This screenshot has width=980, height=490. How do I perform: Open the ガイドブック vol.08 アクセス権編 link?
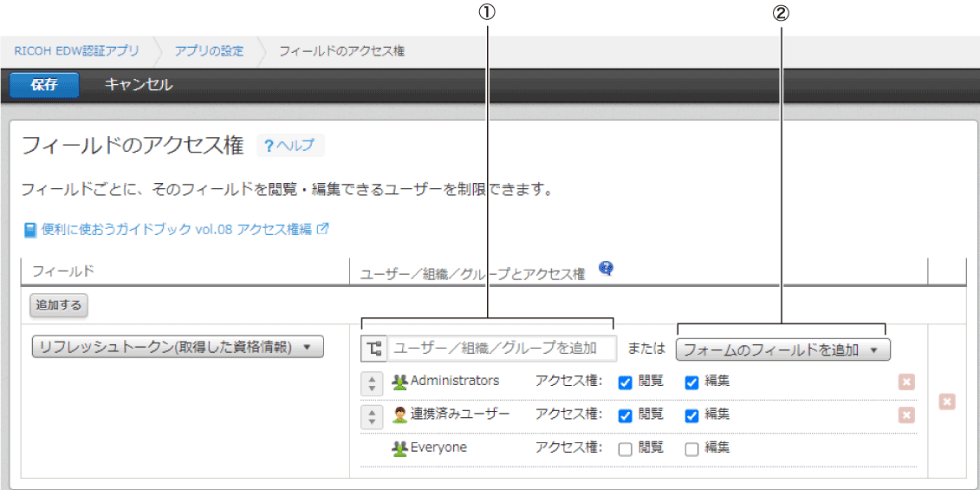(x=176, y=230)
